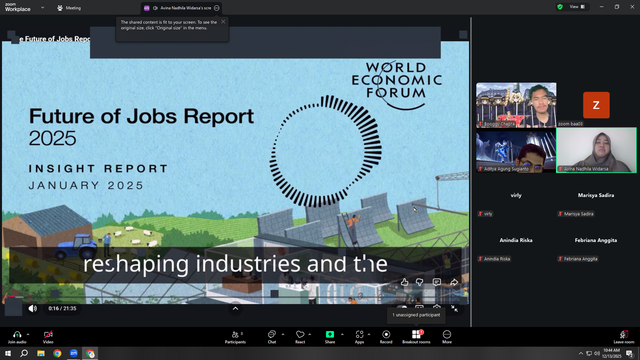Seek using the video progress bar
The image size is (640, 360).
236,297
